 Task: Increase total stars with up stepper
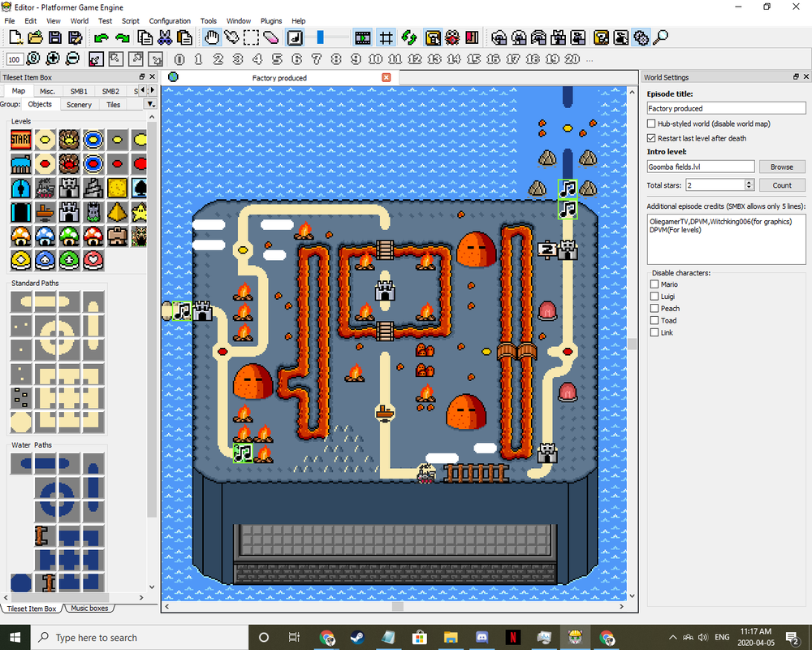[749, 182]
